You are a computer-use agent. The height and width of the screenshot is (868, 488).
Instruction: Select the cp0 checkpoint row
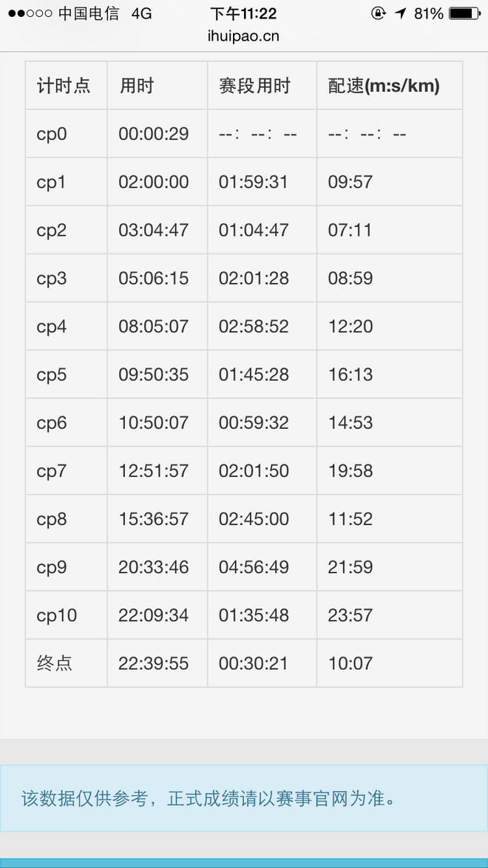pos(52,134)
